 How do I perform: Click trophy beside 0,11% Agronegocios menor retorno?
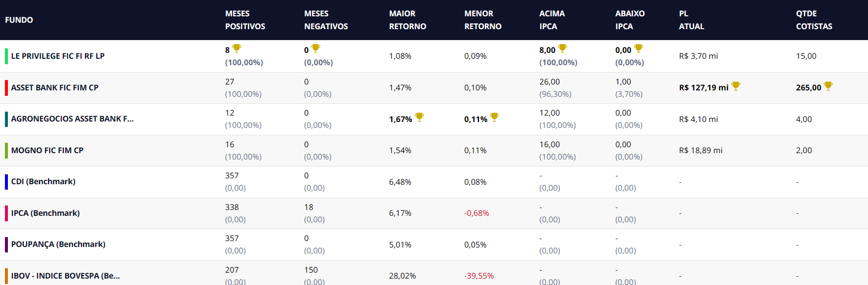pos(494,117)
